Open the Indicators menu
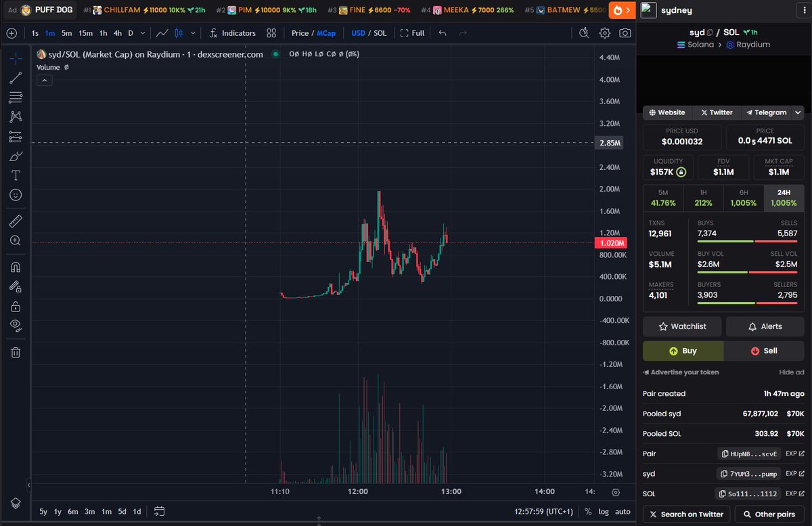 [232, 33]
